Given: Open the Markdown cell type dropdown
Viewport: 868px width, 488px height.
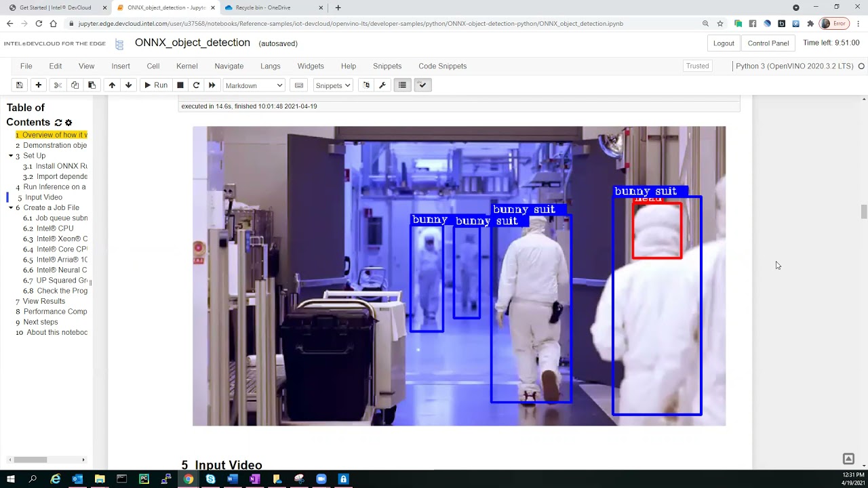Looking at the screenshot, I should [x=254, y=85].
